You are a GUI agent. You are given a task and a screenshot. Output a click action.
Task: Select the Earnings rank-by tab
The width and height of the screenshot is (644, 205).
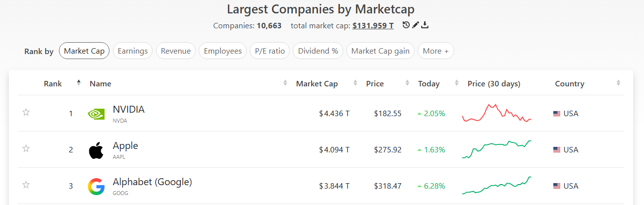pos(133,51)
